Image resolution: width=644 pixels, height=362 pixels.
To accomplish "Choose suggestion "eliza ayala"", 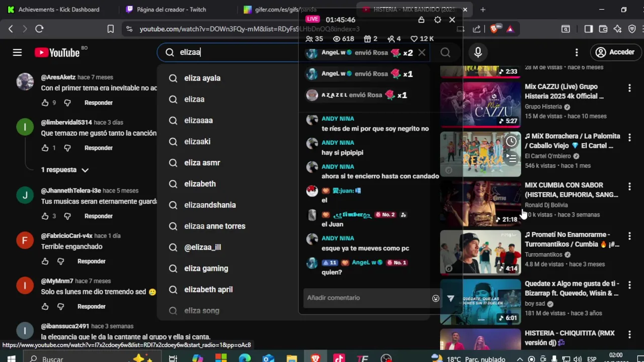I will pos(202,78).
